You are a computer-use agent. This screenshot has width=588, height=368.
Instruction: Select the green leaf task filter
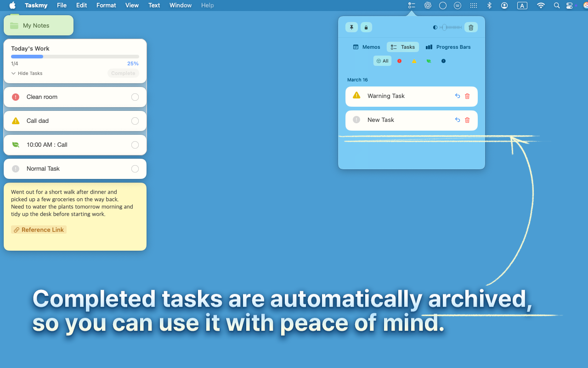[429, 61]
